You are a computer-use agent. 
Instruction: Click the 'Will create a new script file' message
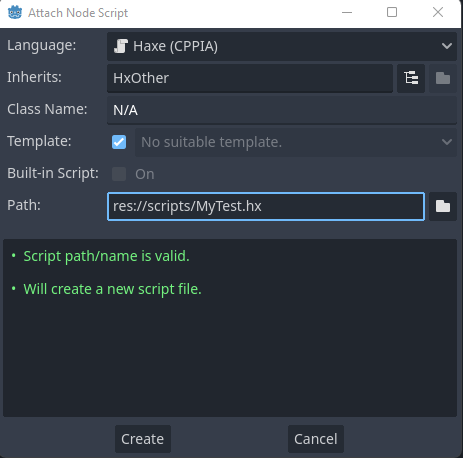112,289
